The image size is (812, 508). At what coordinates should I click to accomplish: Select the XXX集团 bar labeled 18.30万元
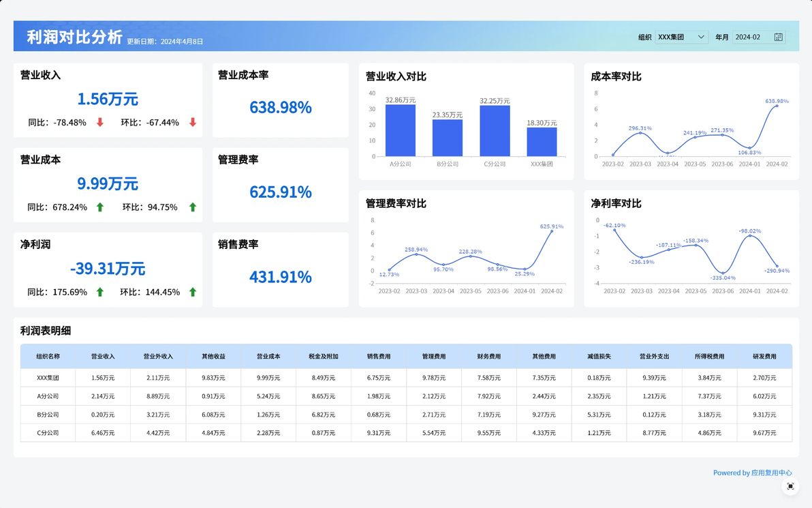pyautogui.click(x=542, y=142)
